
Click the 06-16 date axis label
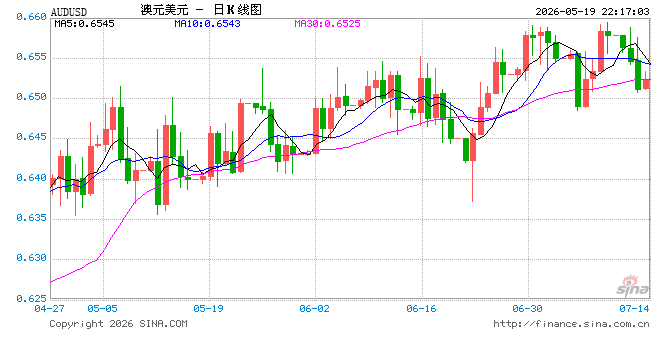click(x=421, y=309)
